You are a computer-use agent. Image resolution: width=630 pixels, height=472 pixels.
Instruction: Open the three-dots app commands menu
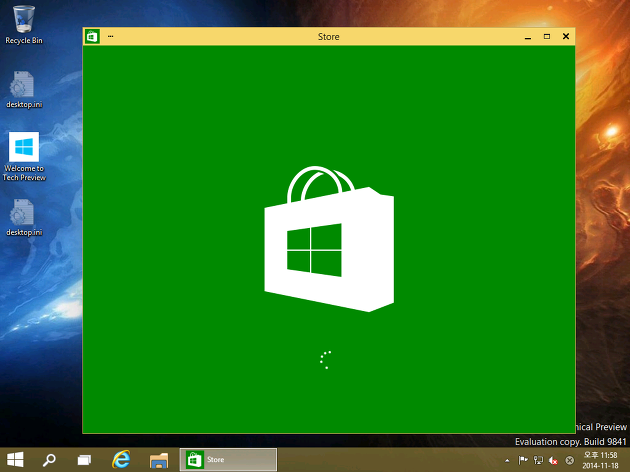(110, 37)
